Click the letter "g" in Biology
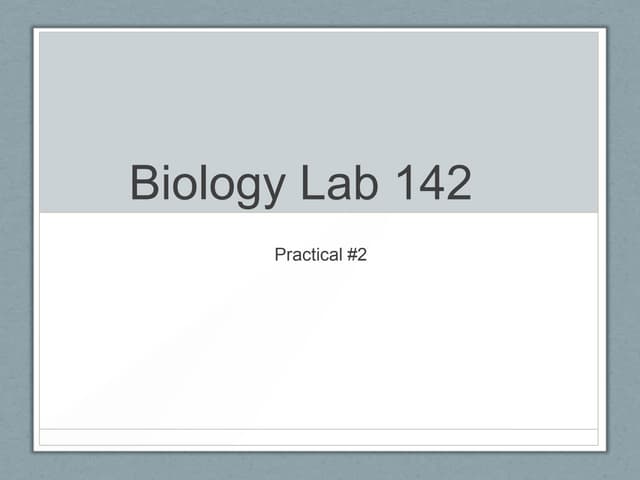This screenshot has width=640, height=480. pyautogui.click(x=221, y=188)
